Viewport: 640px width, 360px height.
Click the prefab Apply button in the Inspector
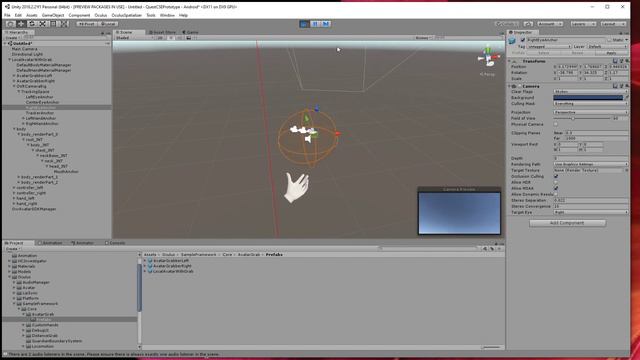click(x=611, y=53)
